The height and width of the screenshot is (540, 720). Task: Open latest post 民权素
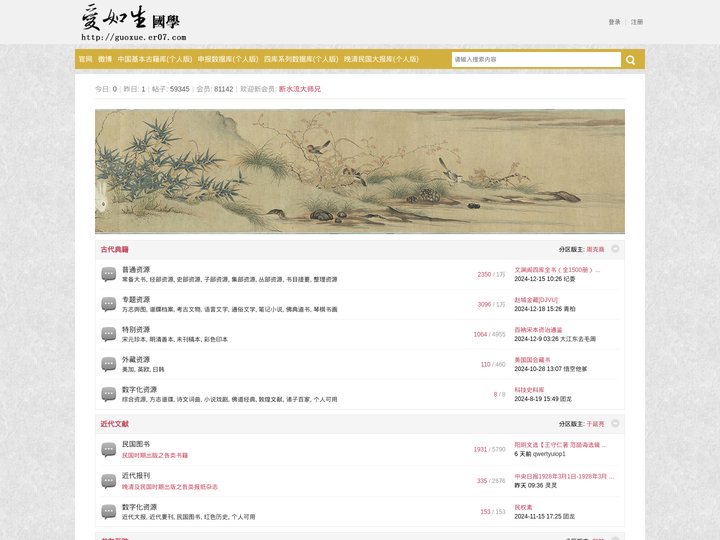[523, 507]
